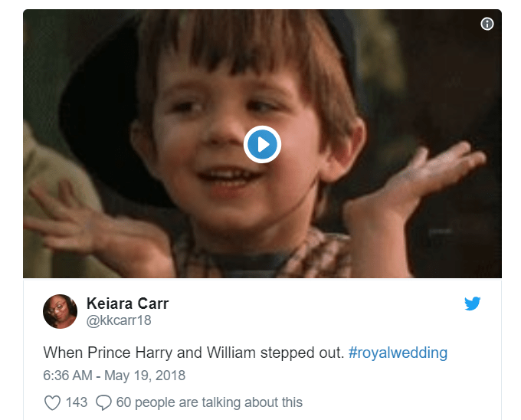The height and width of the screenshot is (420, 521).
Task: Open "60 people are talking about this"
Action: pyautogui.click(x=209, y=402)
